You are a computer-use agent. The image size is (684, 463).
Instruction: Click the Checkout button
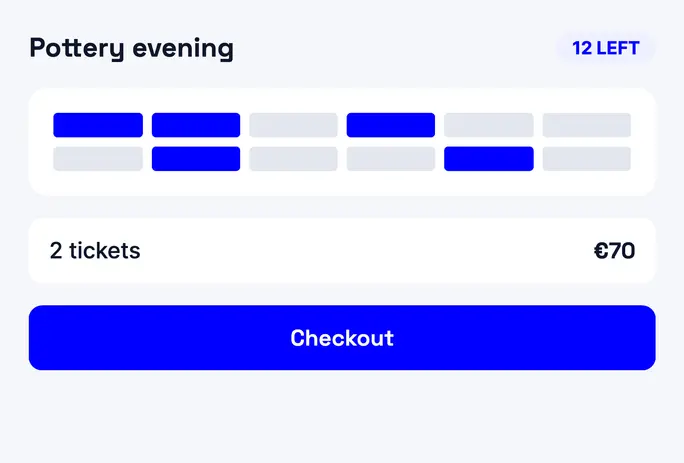click(x=342, y=338)
